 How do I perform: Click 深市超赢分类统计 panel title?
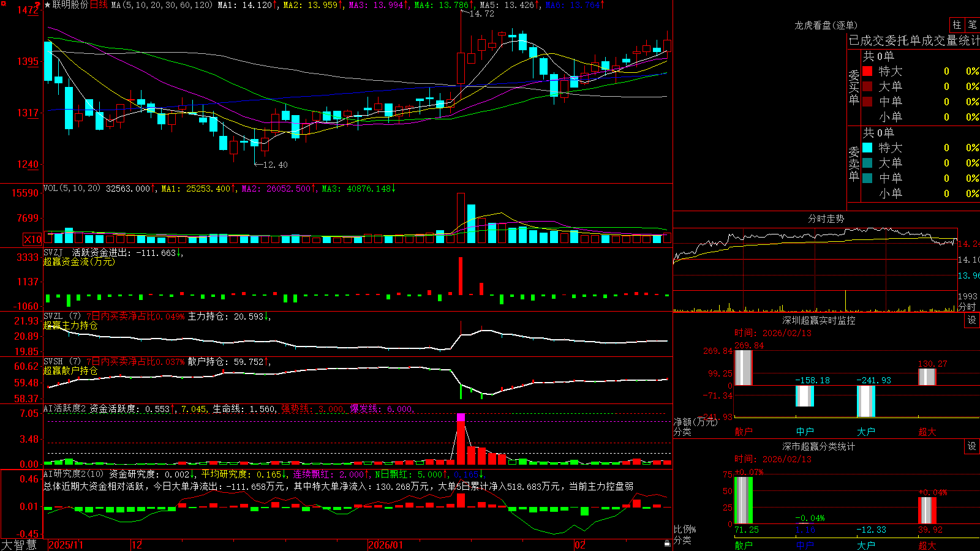(818, 446)
